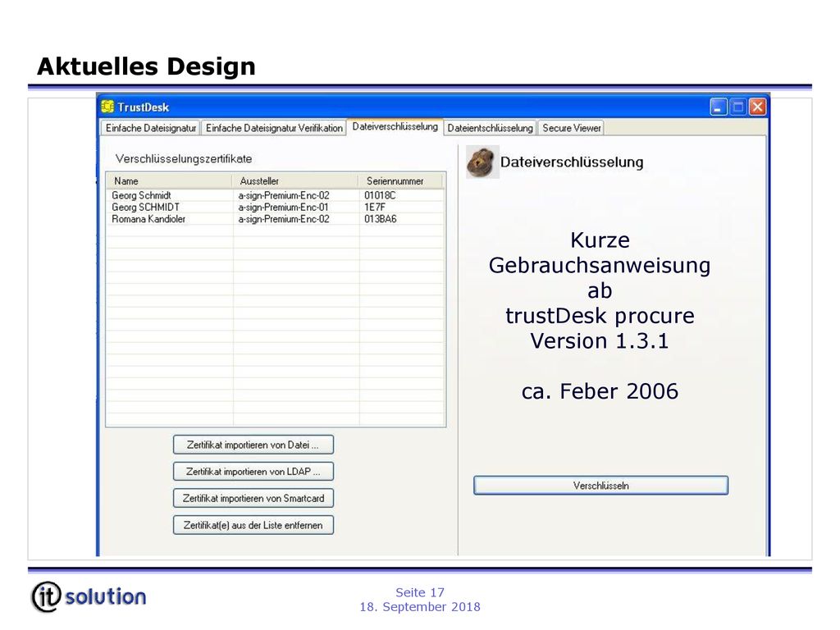Click the Seite 17 page number
This screenshot has height=630, width=840.
point(420,592)
